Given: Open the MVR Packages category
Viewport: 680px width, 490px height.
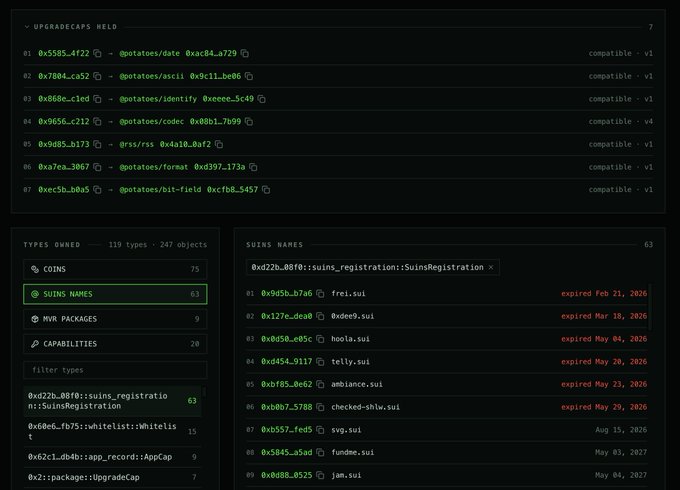Looking at the screenshot, I should (x=115, y=319).
